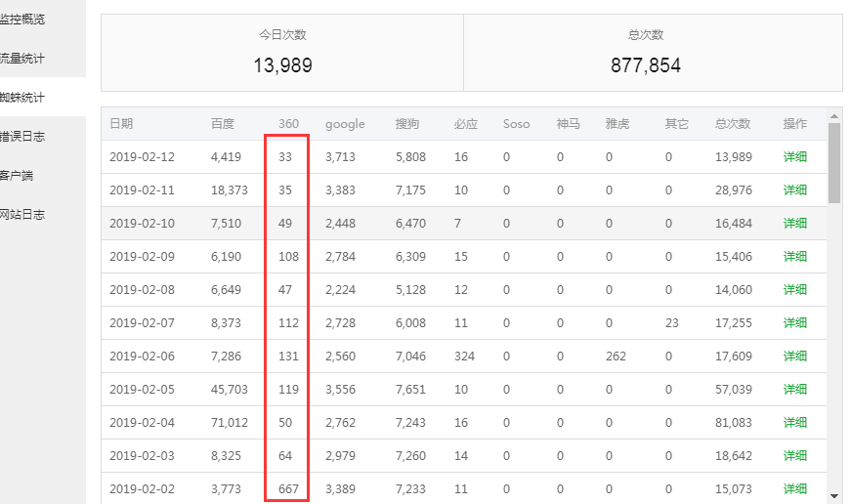Viewport: 850px width, 504px height.
Task: Open 详细 for the 2019-02-06 row
Action: click(795, 357)
